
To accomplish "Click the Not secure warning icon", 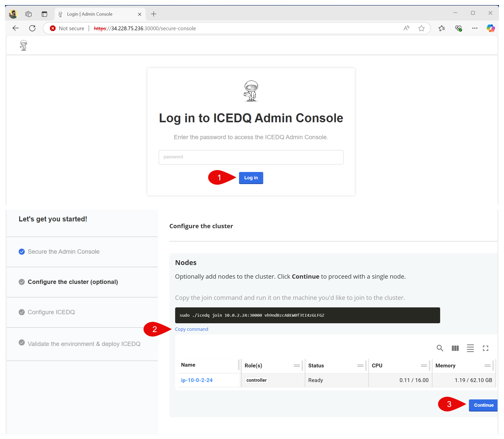I will pyautogui.click(x=53, y=28).
